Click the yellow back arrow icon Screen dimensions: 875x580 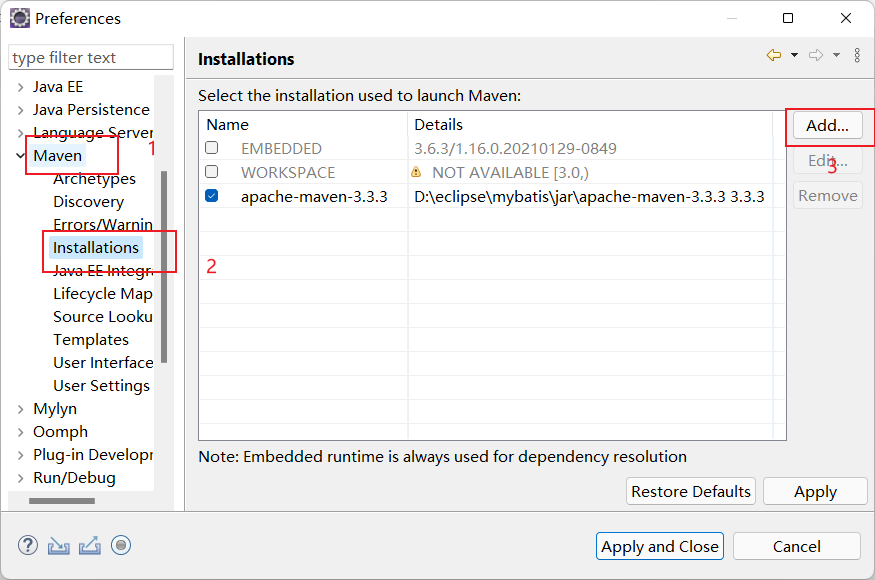tap(773, 56)
